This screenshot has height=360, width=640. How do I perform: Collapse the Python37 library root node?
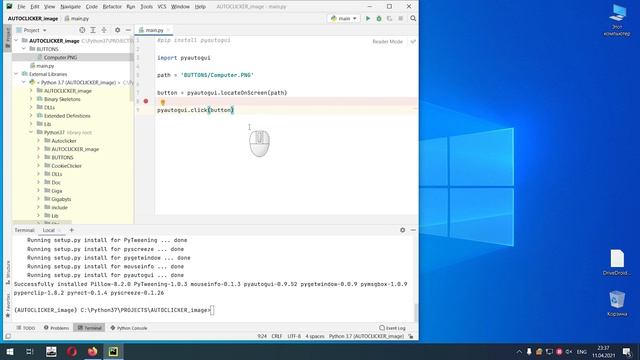click(31, 132)
